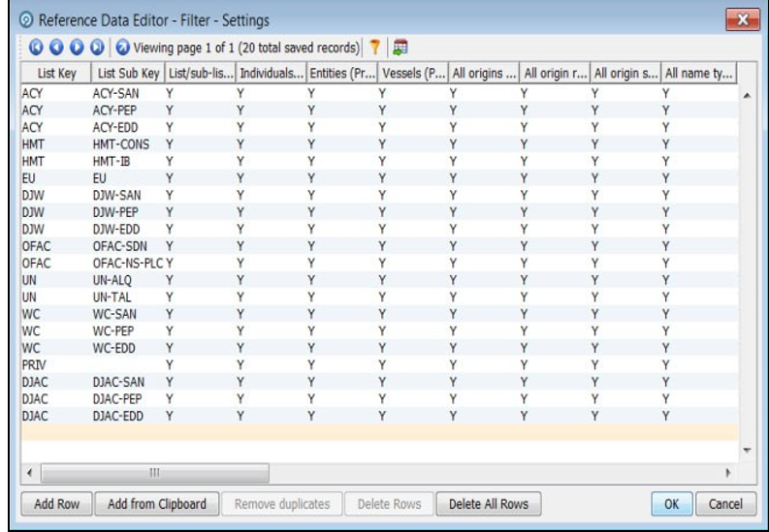Click the Delete All Rows button
Screen dimensions: 769x532
pos(489,504)
